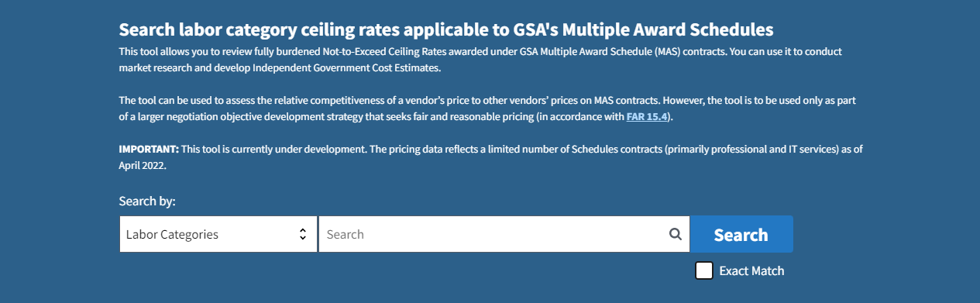Click the paragraph starting 'The tool can be used'

point(487,108)
